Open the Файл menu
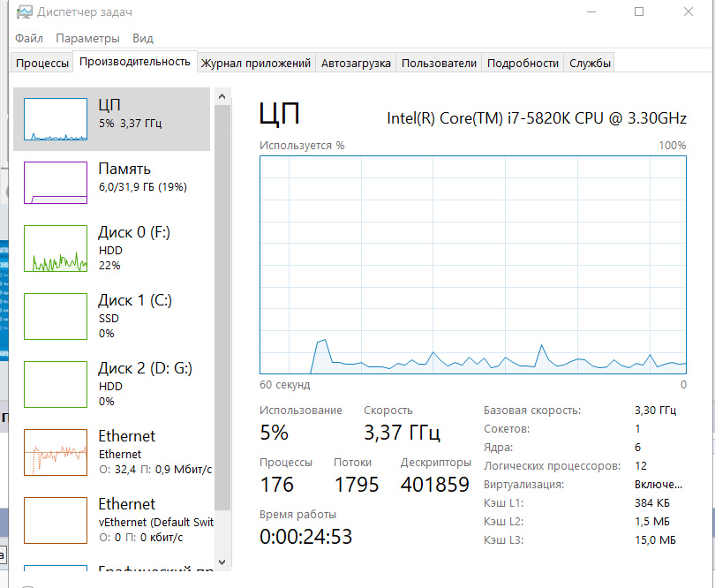715x588 pixels. click(x=29, y=38)
